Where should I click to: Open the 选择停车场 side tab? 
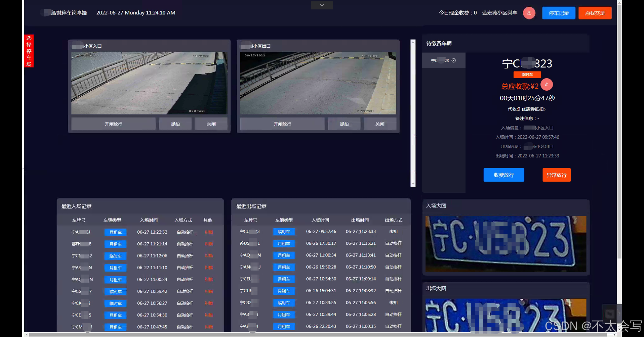(x=29, y=51)
